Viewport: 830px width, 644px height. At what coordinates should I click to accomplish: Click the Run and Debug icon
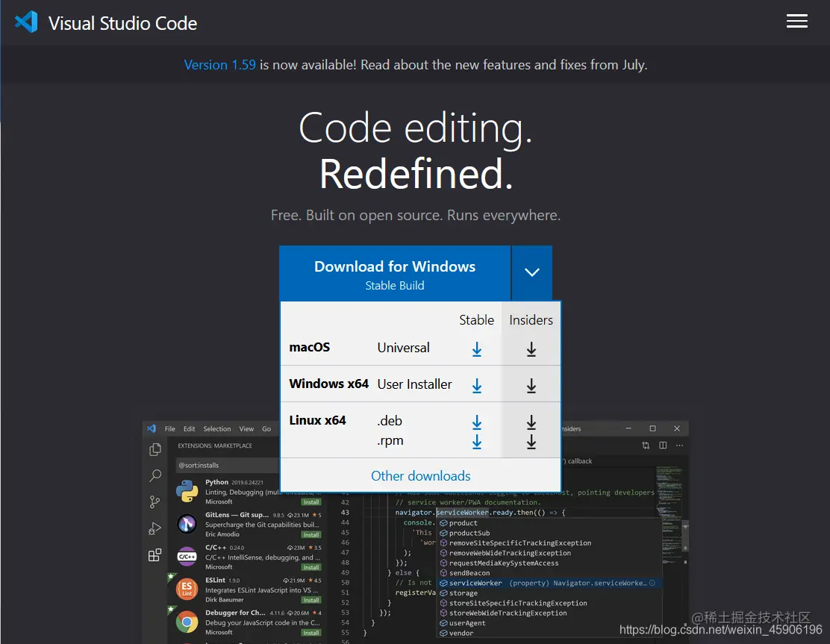pos(155,528)
